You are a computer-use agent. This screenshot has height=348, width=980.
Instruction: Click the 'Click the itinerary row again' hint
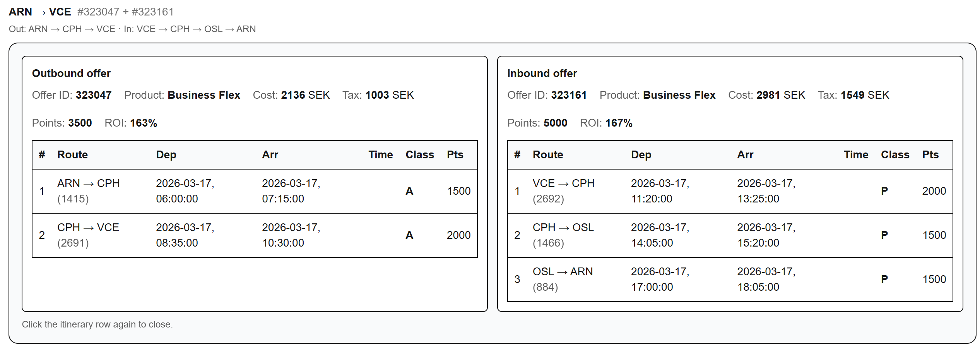click(97, 324)
